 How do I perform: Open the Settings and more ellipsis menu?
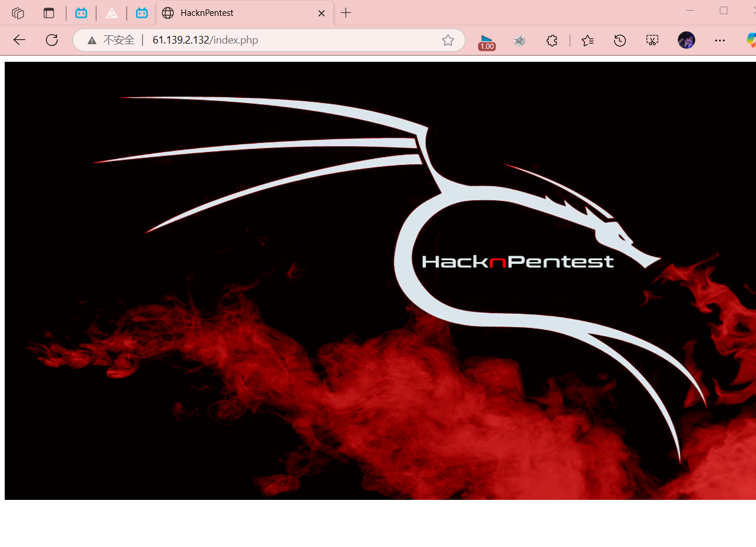pos(719,40)
